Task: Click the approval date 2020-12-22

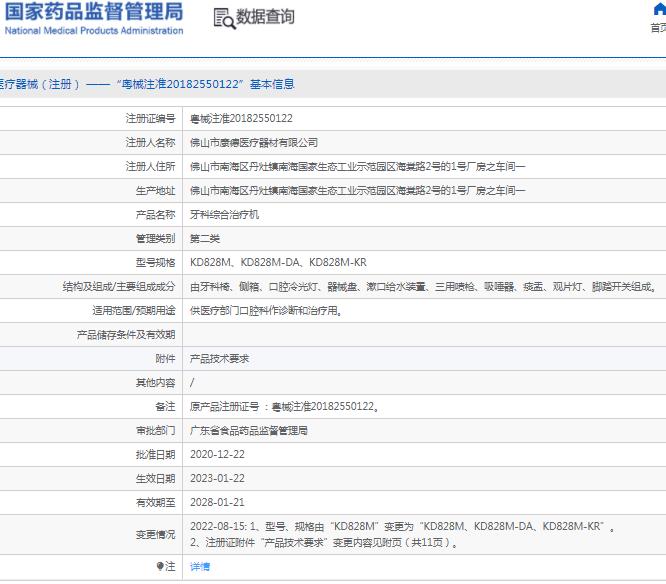Action: [x=217, y=454]
